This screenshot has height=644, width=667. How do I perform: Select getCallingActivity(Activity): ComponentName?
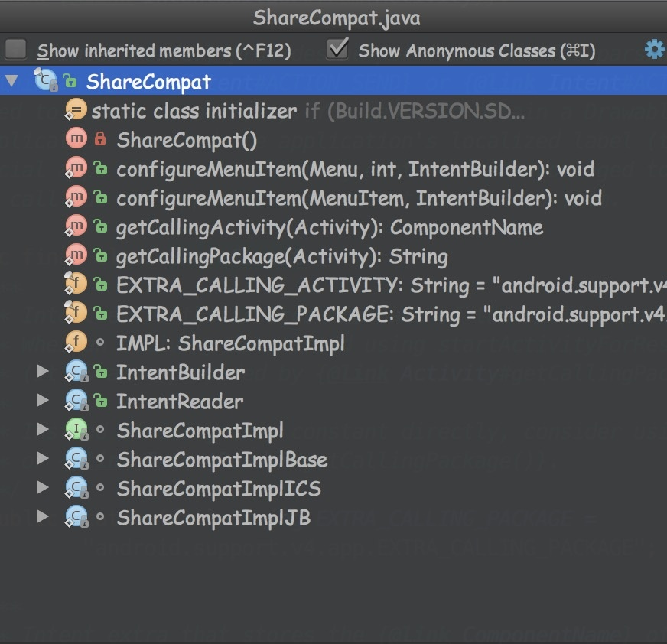coord(333,226)
